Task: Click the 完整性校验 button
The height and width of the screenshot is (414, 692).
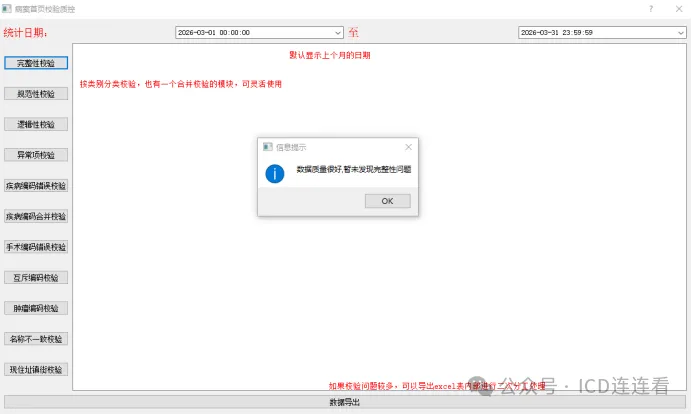Action: [x=36, y=63]
